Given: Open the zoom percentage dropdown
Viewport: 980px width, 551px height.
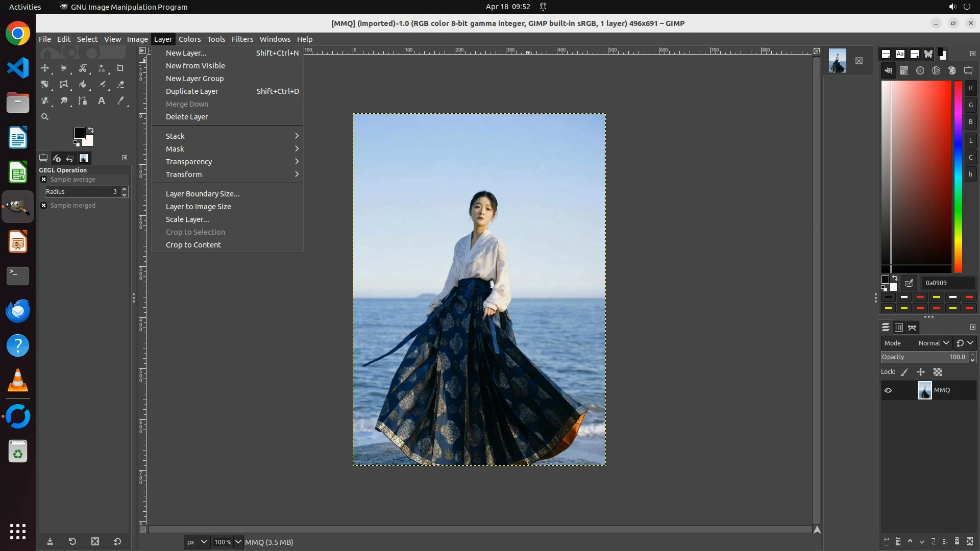Looking at the screenshot, I should pyautogui.click(x=238, y=542).
